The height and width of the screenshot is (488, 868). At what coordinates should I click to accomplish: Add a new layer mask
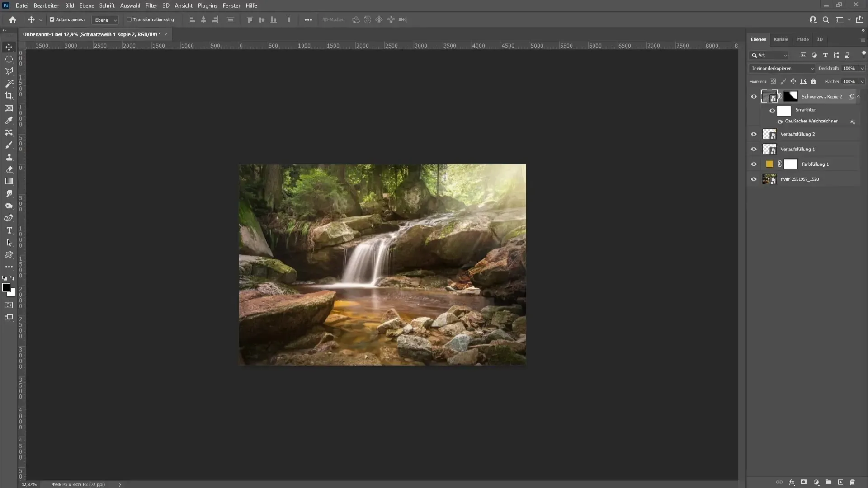pyautogui.click(x=804, y=483)
